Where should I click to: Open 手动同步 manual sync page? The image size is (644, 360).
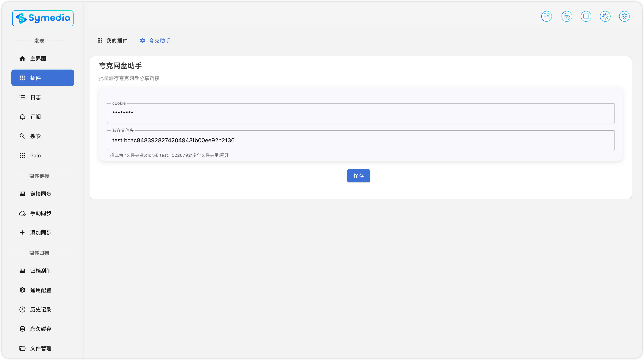pyautogui.click(x=41, y=213)
